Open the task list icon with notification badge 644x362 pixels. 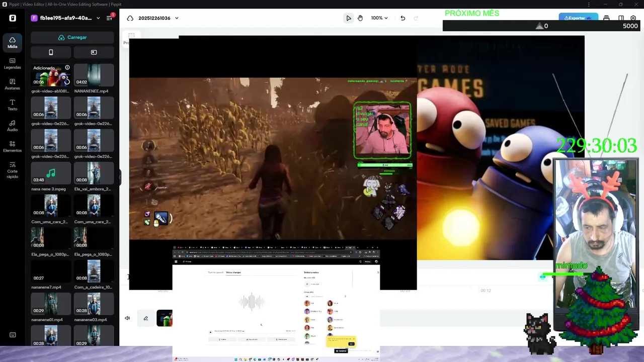tap(109, 18)
